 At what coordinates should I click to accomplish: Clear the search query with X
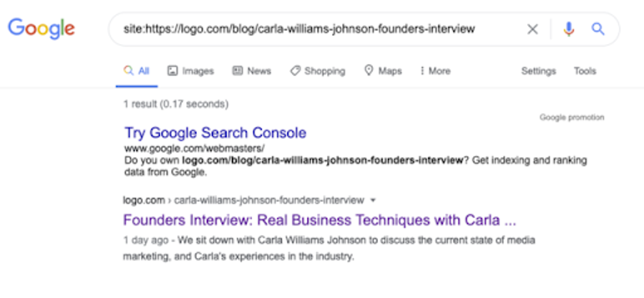point(532,29)
